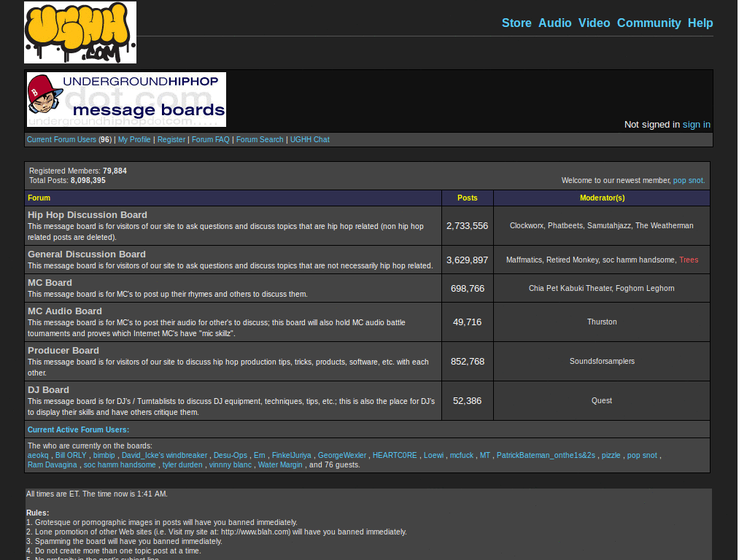Open vinnny blanc's profile

(230, 464)
